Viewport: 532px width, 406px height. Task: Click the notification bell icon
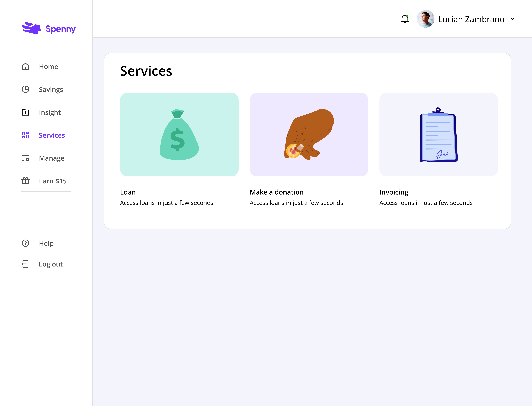(x=405, y=19)
